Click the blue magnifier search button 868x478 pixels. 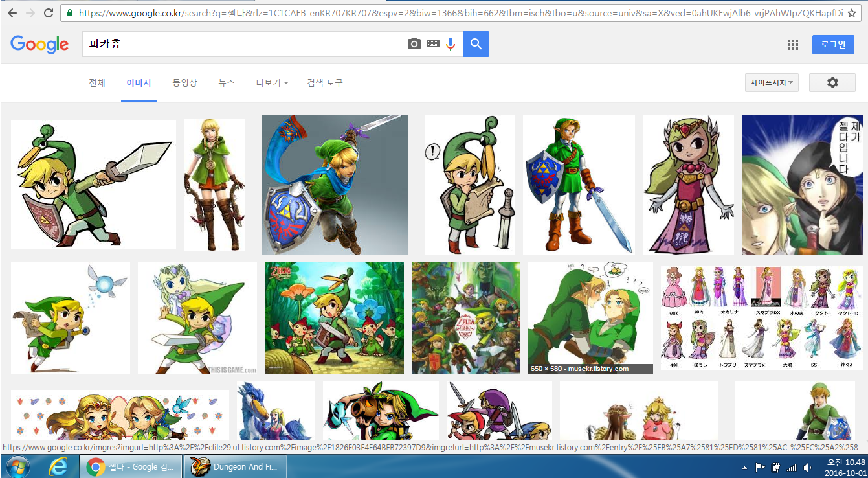(476, 44)
